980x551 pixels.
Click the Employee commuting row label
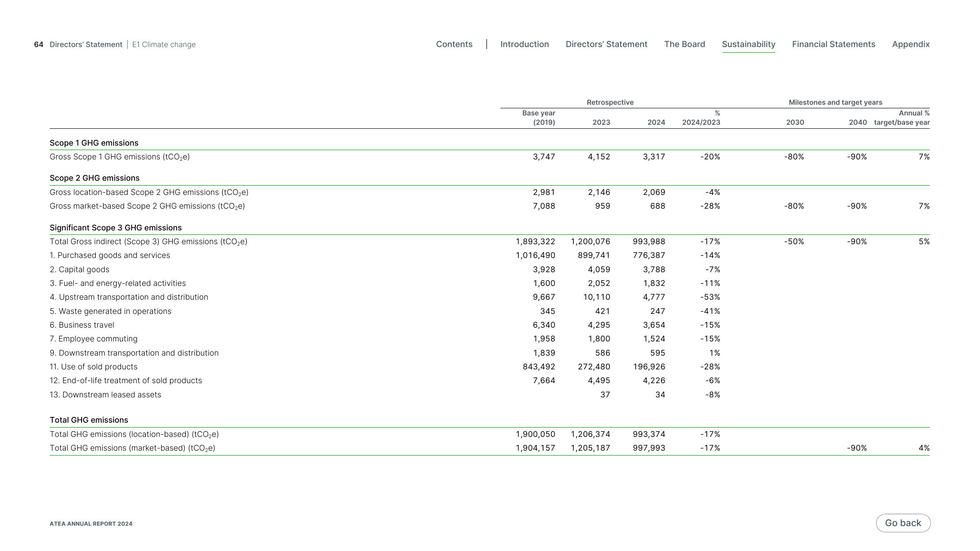point(94,339)
